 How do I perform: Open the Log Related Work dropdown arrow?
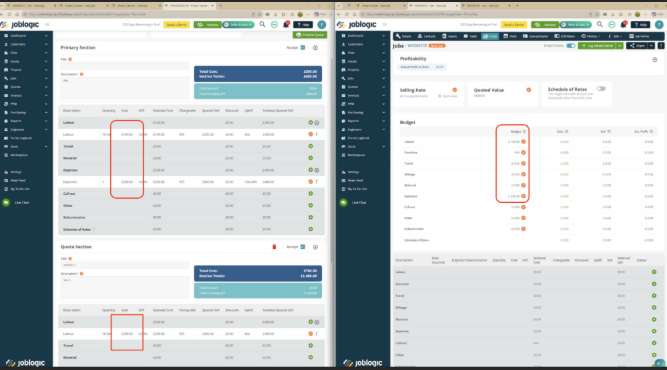(620, 46)
